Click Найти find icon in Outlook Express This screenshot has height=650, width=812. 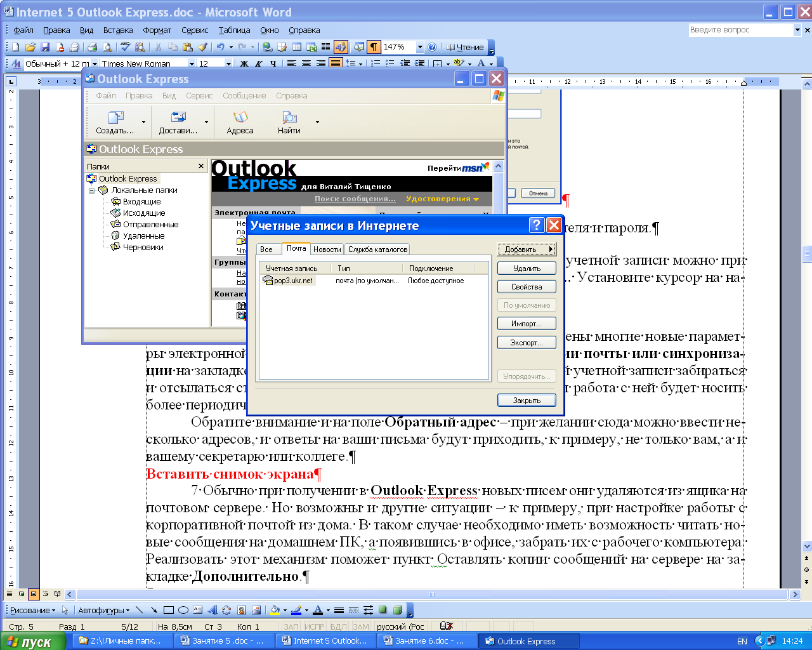click(289, 122)
